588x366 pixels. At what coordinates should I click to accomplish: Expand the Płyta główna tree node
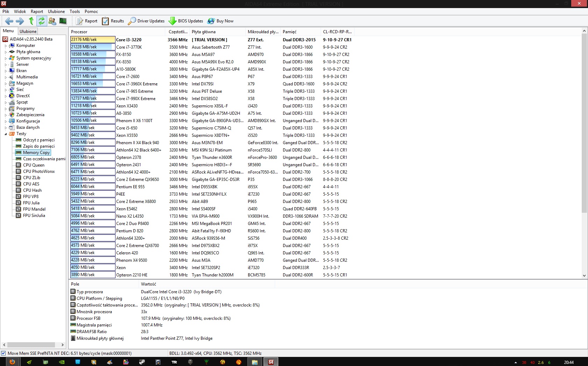click(x=6, y=52)
